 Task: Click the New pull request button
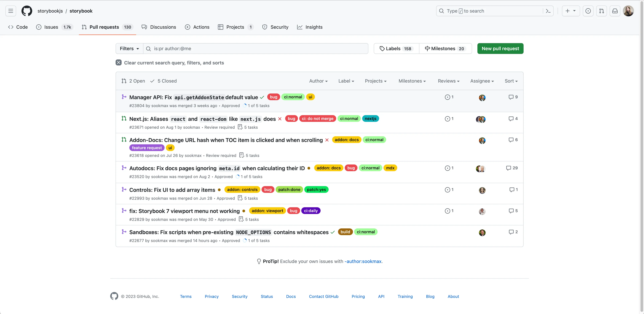500,49
